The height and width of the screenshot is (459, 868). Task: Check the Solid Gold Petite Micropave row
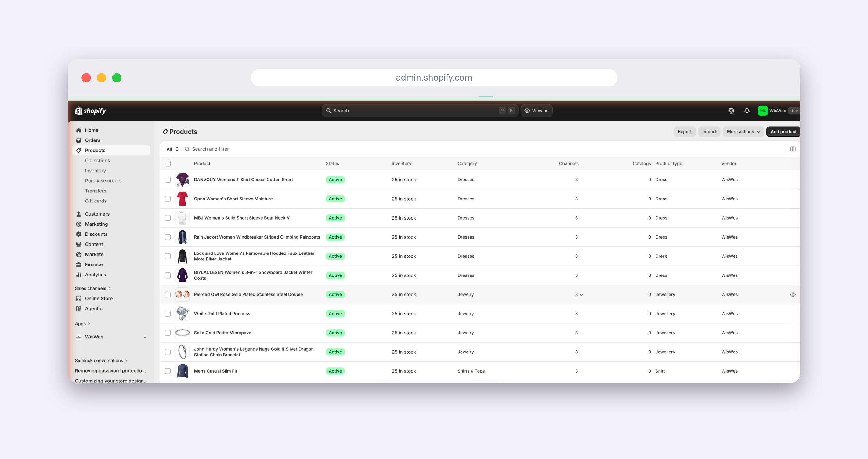click(x=168, y=333)
